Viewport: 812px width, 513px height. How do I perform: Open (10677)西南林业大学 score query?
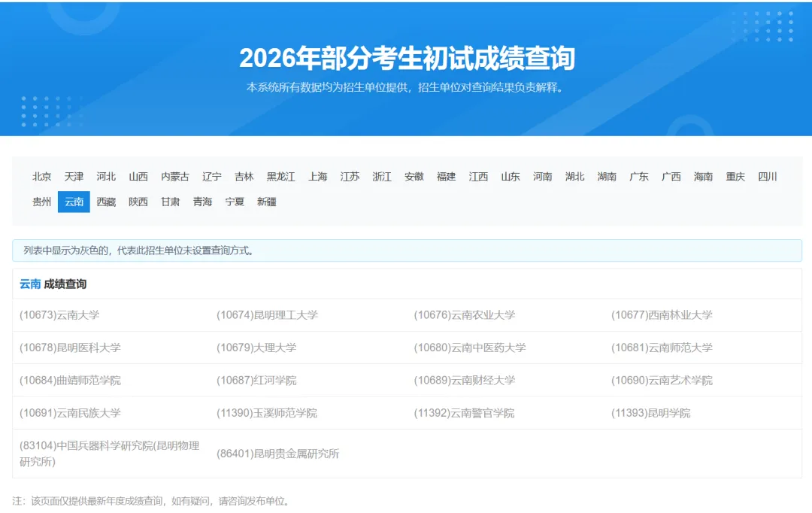[x=662, y=315]
